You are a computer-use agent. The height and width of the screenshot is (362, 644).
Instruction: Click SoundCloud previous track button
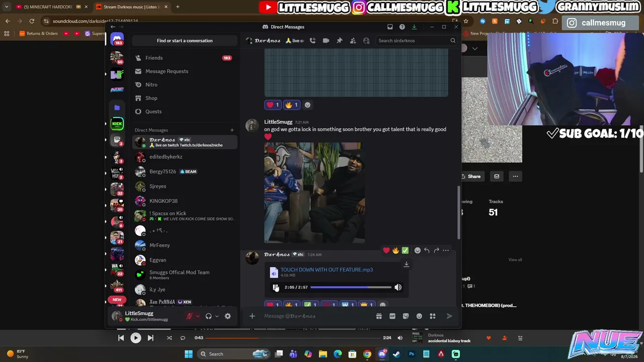coord(121,338)
